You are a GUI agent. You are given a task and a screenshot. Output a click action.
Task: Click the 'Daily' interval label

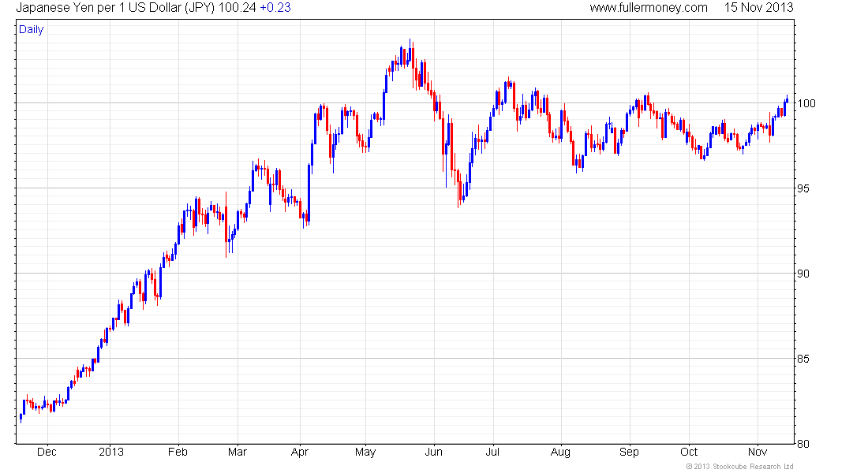pos(31,29)
